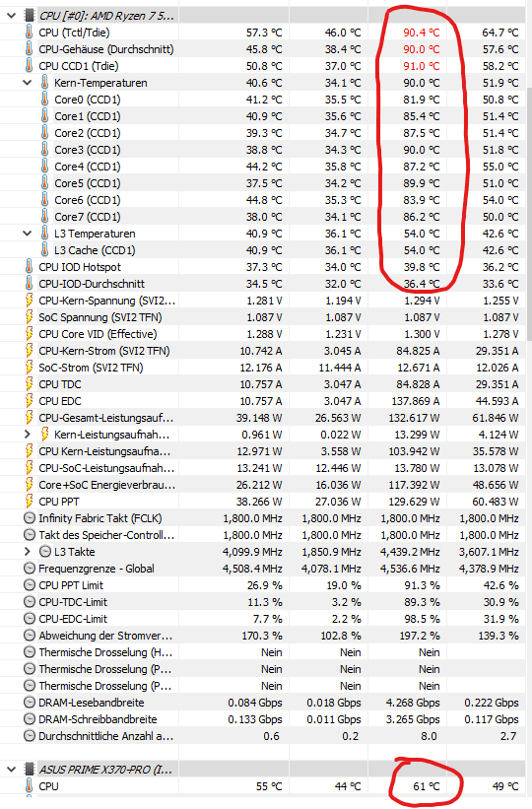Select the Core5 (CCD1) row label
The width and height of the screenshot is (532, 809).
coord(88,183)
